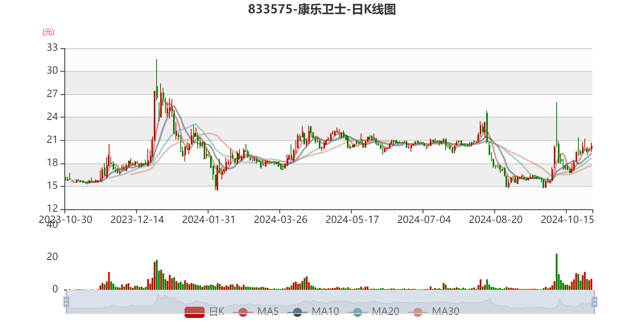
Task: Click the data zoom overview strip
Action: click(x=330, y=302)
